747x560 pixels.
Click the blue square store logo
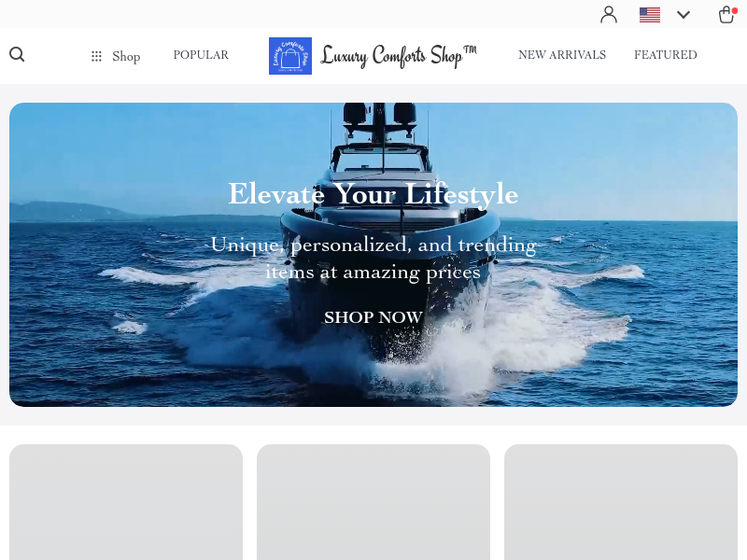(290, 56)
